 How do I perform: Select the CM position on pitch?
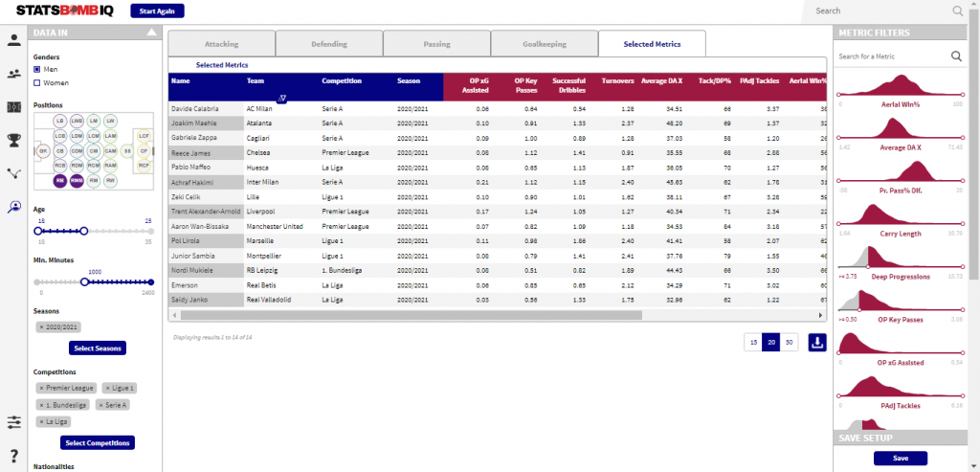click(x=94, y=150)
